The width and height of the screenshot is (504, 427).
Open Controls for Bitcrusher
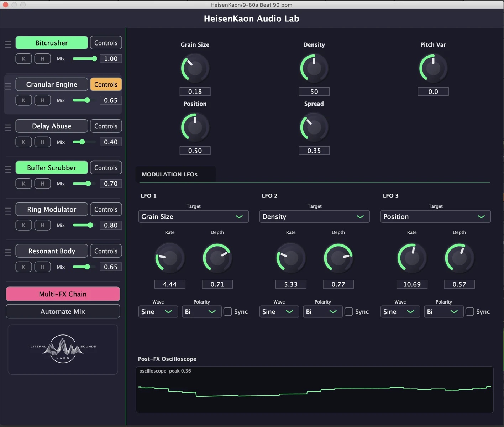(106, 43)
